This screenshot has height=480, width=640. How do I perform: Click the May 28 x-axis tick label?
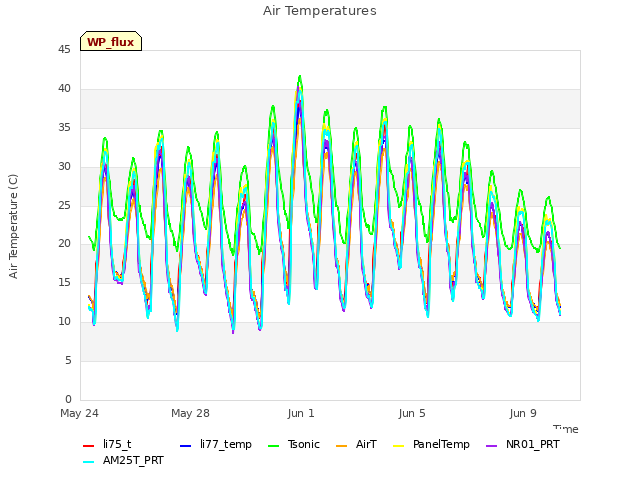click(x=190, y=413)
